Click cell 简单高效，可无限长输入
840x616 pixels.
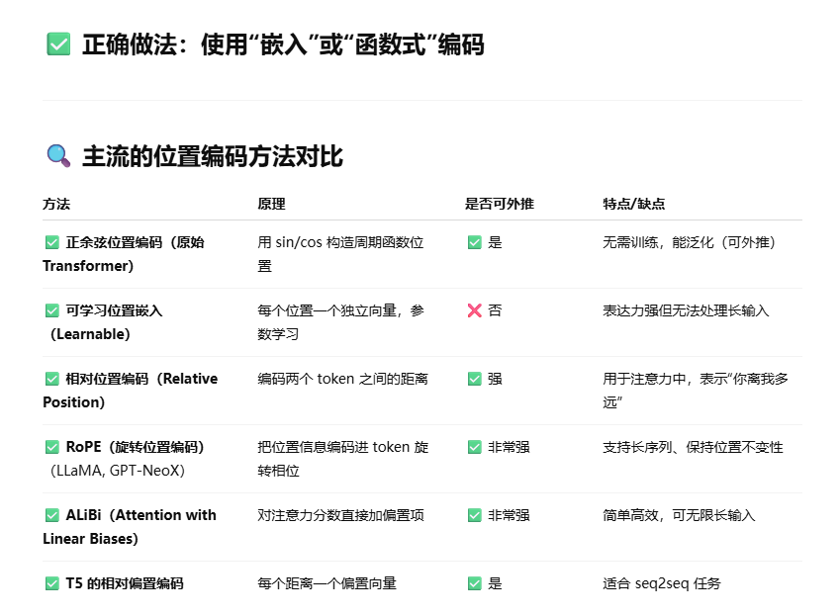(680, 515)
